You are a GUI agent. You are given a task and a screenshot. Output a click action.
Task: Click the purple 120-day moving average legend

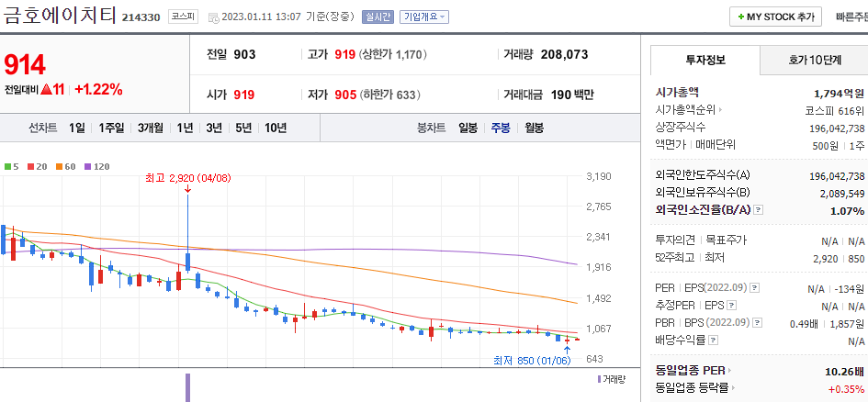[x=96, y=166]
